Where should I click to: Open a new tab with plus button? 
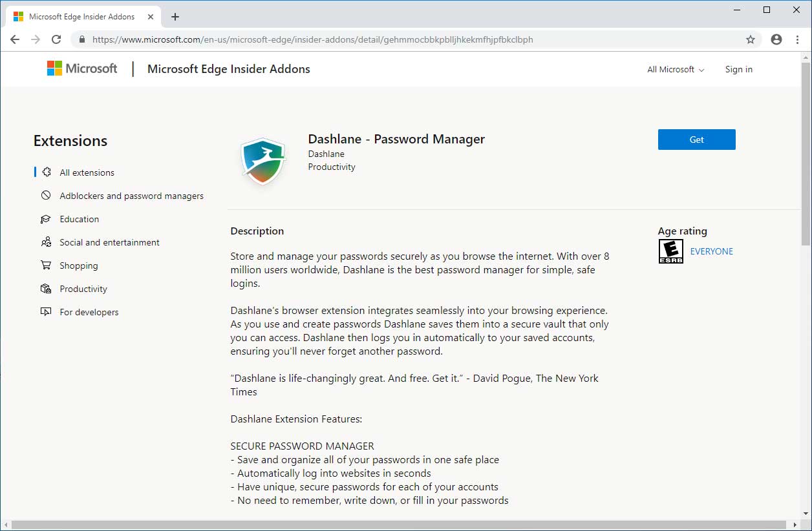point(175,17)
